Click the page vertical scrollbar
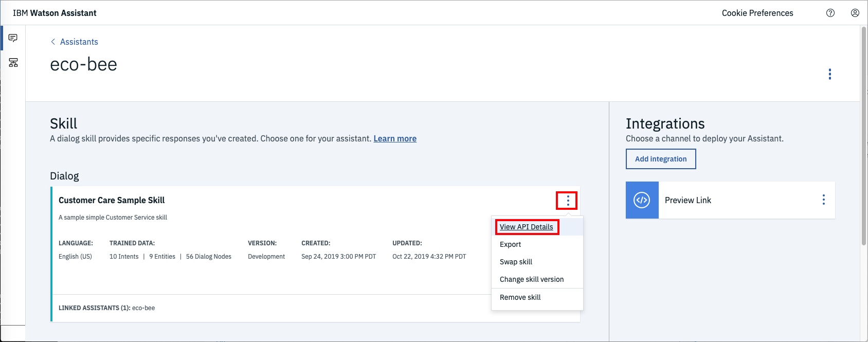Screen dimensions: 868x342 tap(864, 136)
